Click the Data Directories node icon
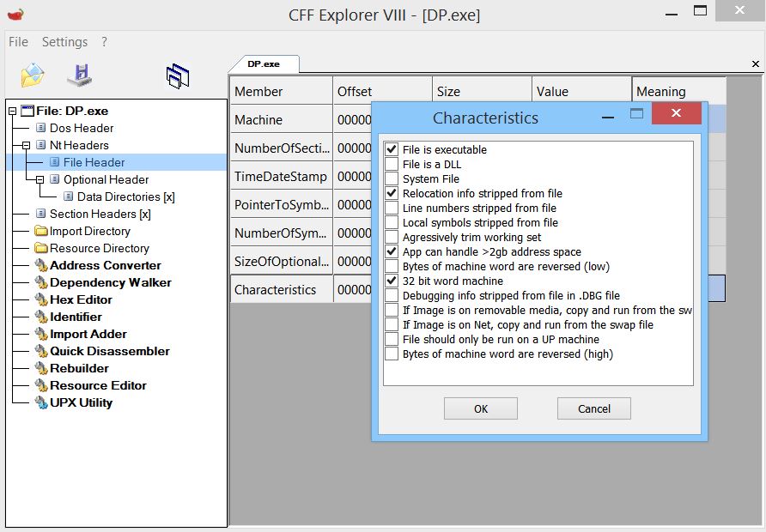The image size is (766, 532). [69, 196]
